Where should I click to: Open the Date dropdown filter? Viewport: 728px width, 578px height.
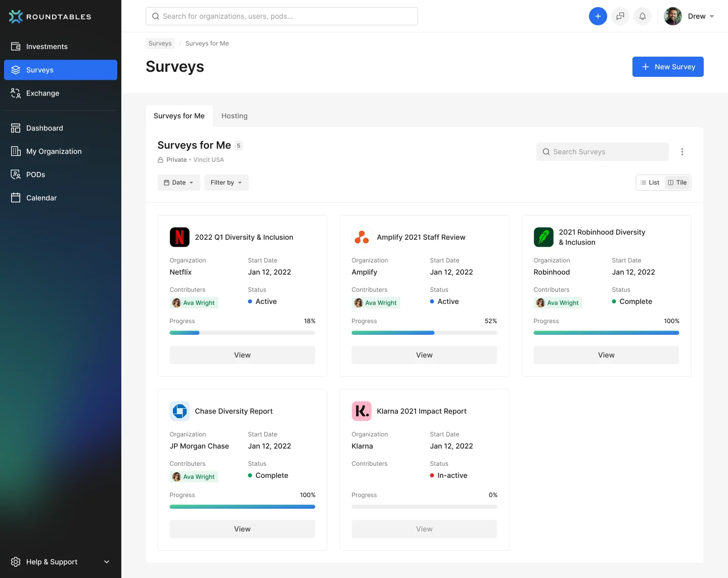point(179,183)
